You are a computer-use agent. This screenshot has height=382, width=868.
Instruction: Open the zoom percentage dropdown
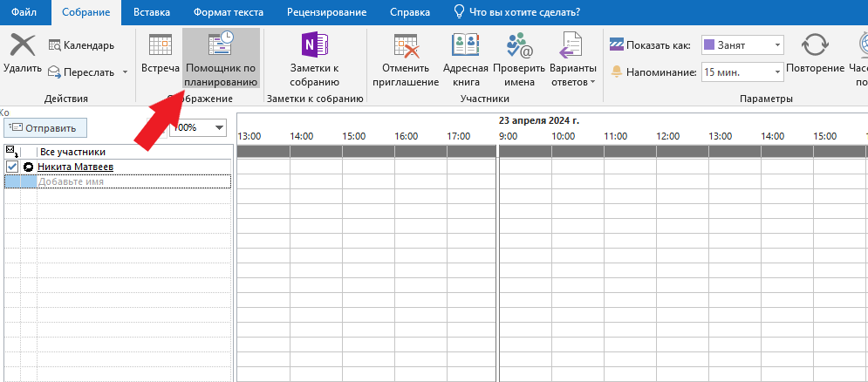point(218,127)
